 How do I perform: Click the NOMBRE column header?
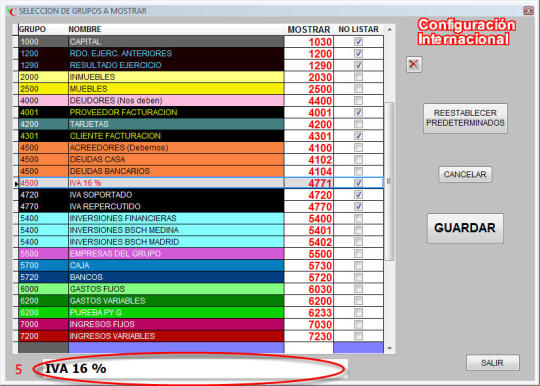point(85,29)
